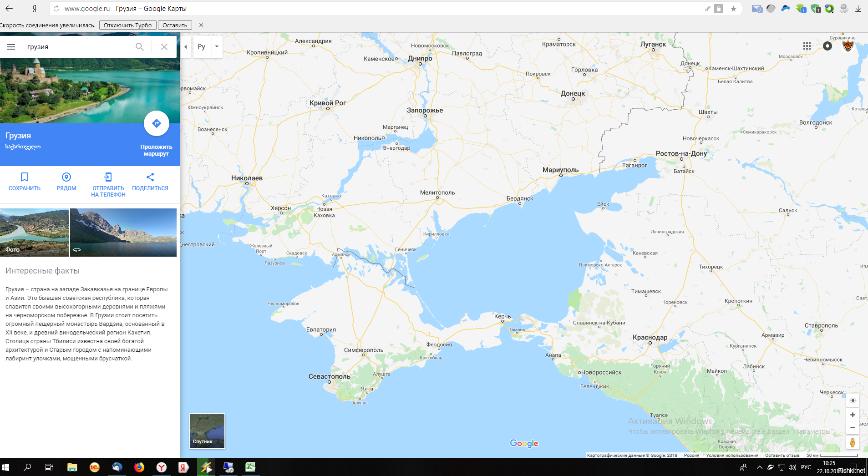
Task: Switch to Спутник satellite view
Action: pos(207,431)
